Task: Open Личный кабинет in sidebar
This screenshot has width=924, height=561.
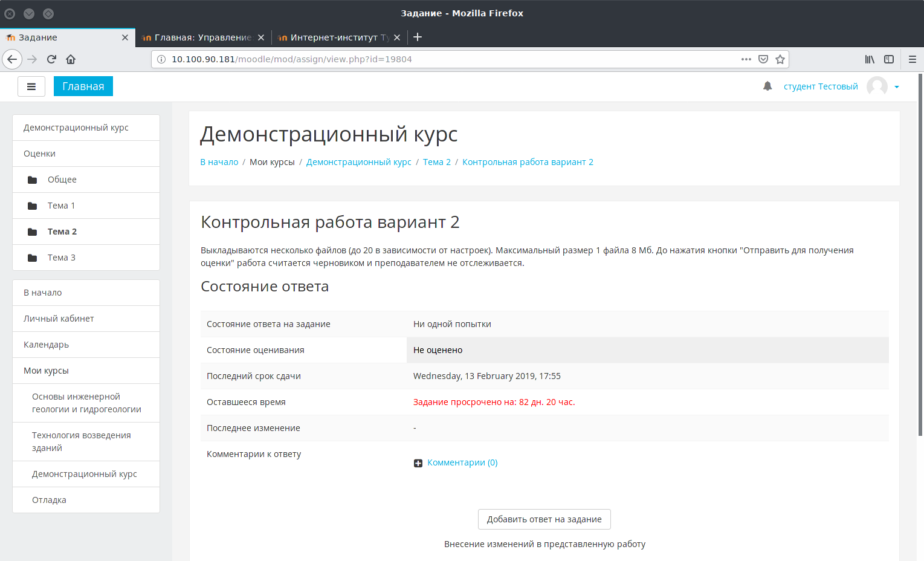Action: point(86,319)
